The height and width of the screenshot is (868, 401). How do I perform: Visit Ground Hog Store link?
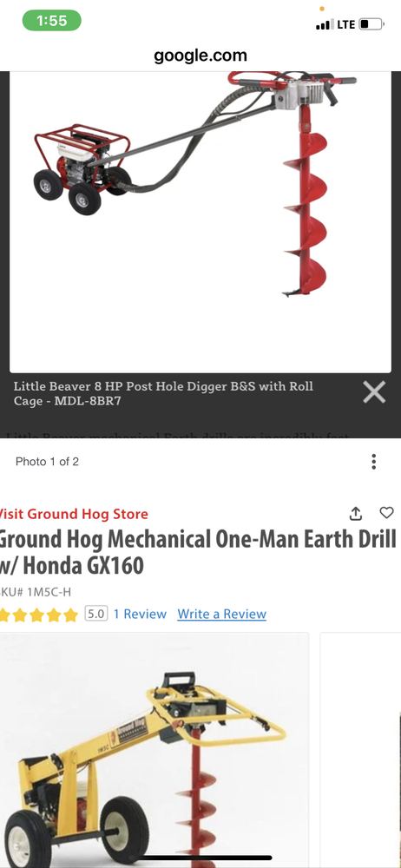tap(74, 514)
